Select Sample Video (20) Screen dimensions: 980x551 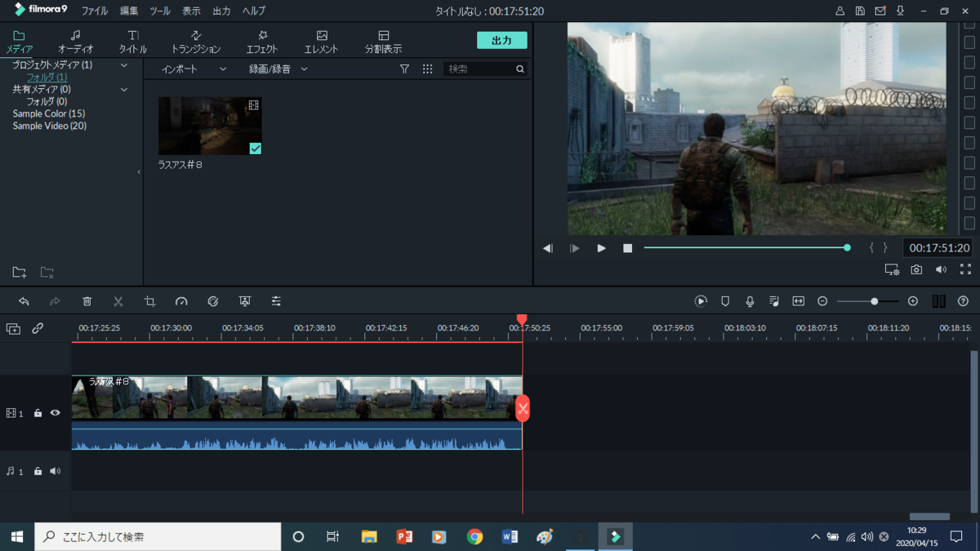point(50,126)
